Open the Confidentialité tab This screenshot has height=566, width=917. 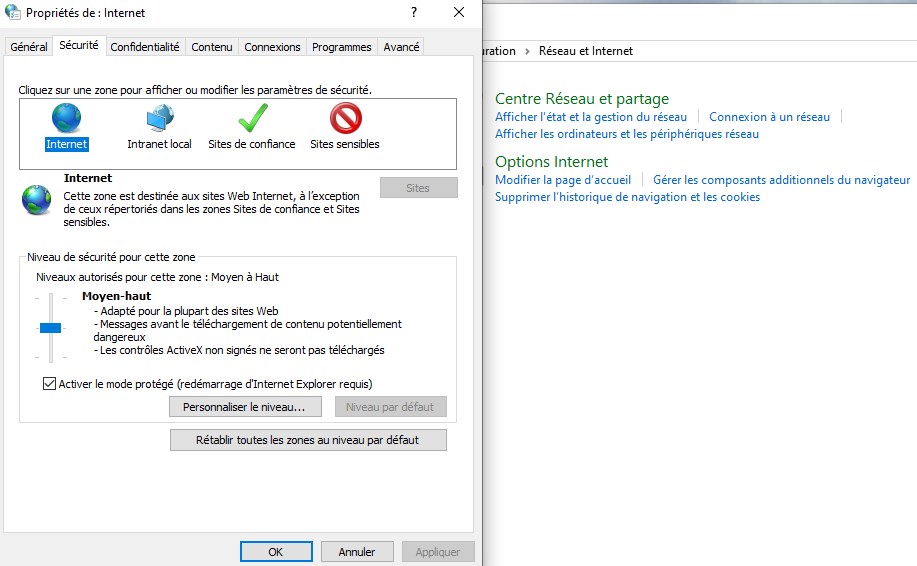[x=145, y=47]
